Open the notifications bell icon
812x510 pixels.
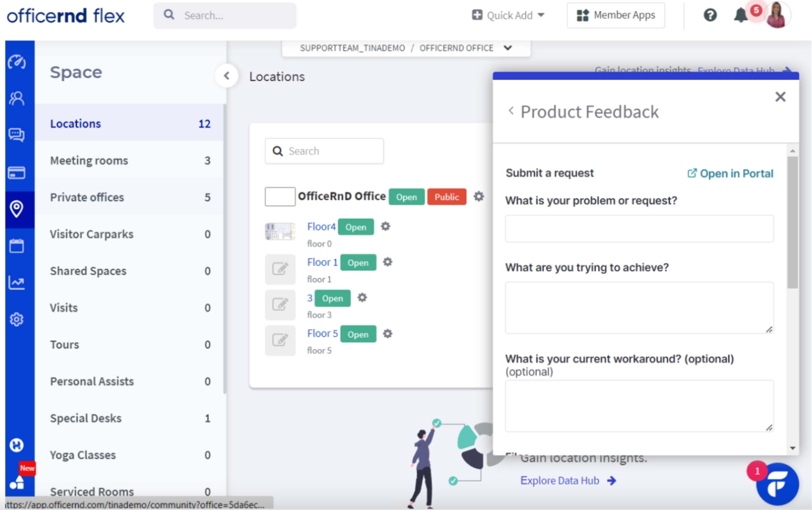741,15
